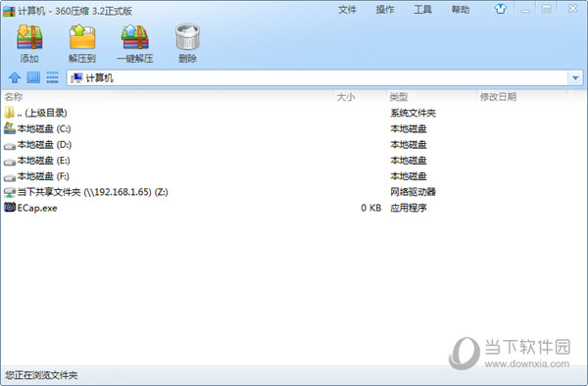Click the 360压缩 app logo in title bar
Viewport: 588px width, 386px height.
tap(9, 11)
